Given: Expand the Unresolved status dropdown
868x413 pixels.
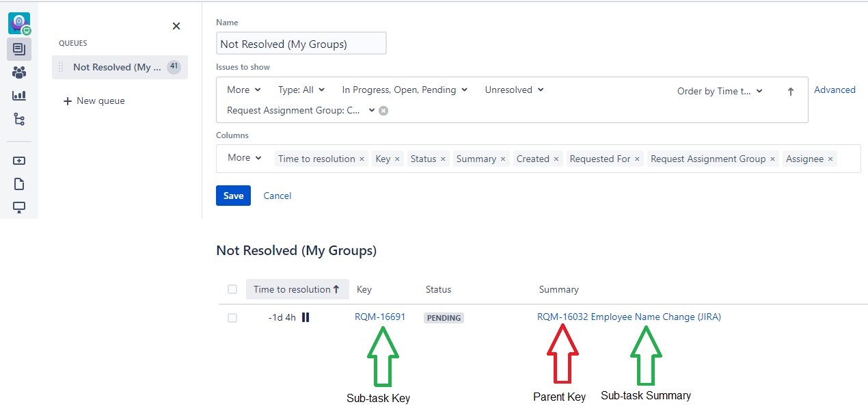Looking at the screenshot, I should [x=513, y=90].
